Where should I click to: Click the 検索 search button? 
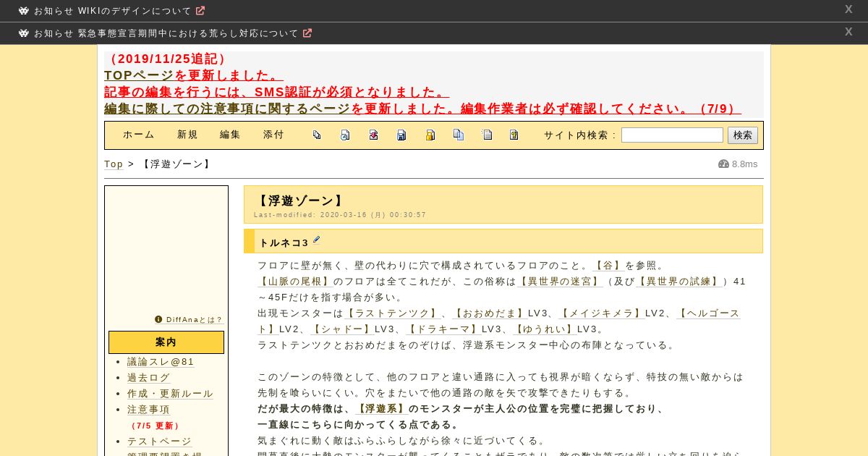(743, 135)
